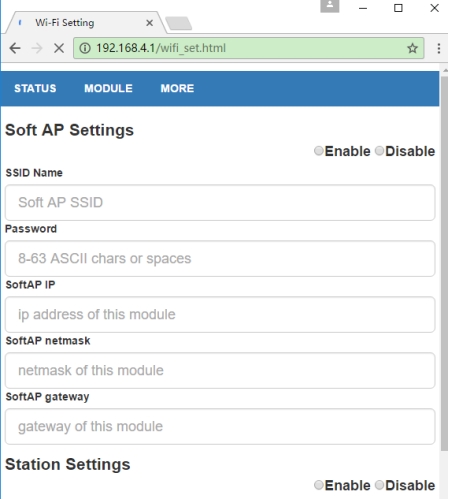The width and height of the screenshot is (449, 499).
Task: Focus the Password input field
Action: 220,258
